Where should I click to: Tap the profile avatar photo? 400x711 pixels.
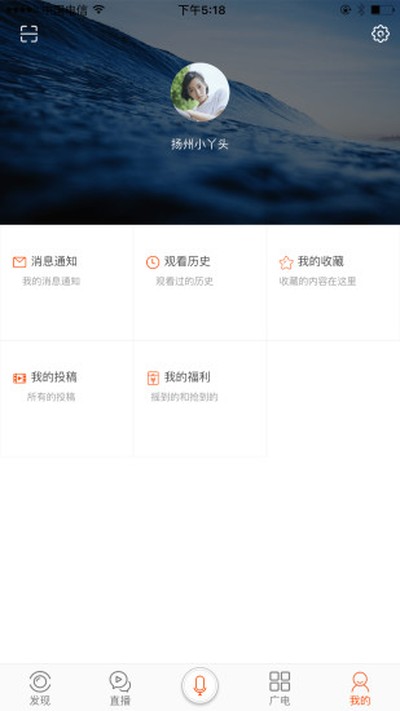click(200, 92)
